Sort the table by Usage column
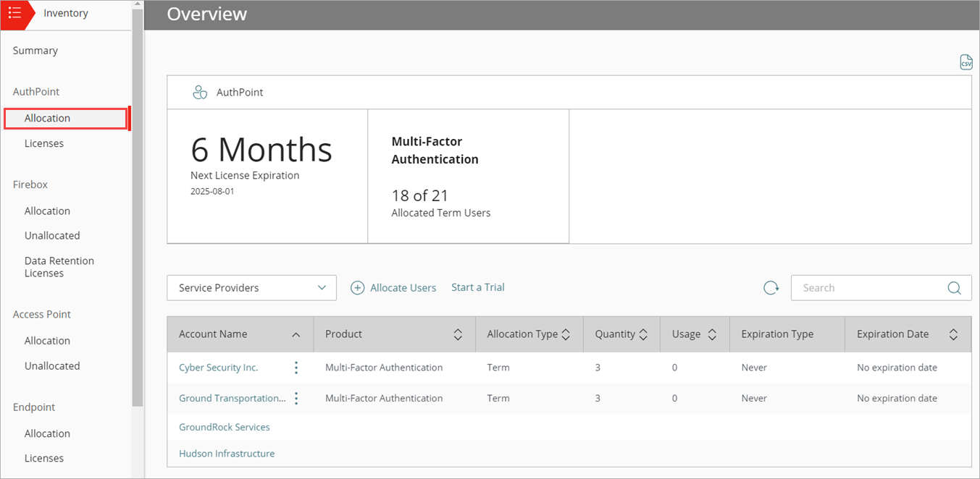The width and height of the screenshot is (980, 479). pyautogui.click(x=712, y=334)
